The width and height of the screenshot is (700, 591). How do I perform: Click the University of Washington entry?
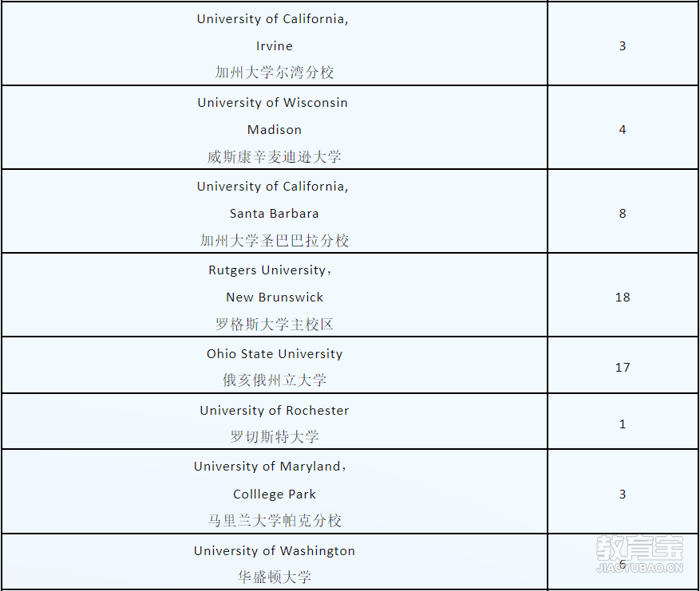[274, 551]
